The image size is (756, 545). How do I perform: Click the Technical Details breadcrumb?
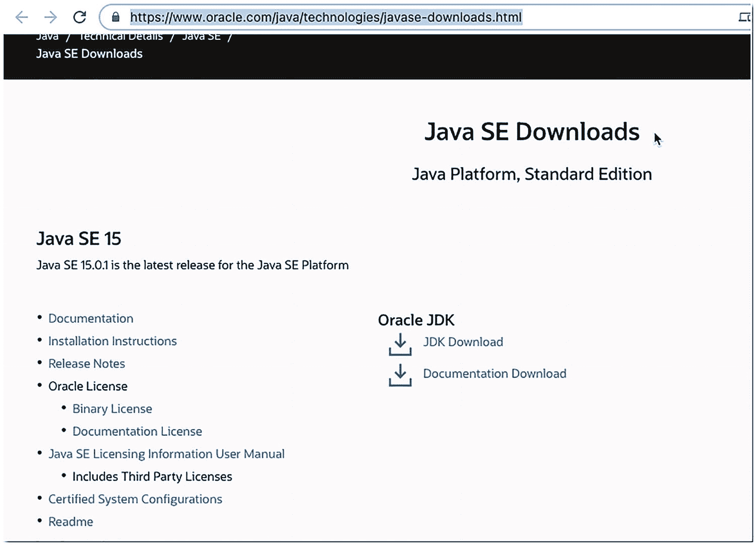[121, 37]
